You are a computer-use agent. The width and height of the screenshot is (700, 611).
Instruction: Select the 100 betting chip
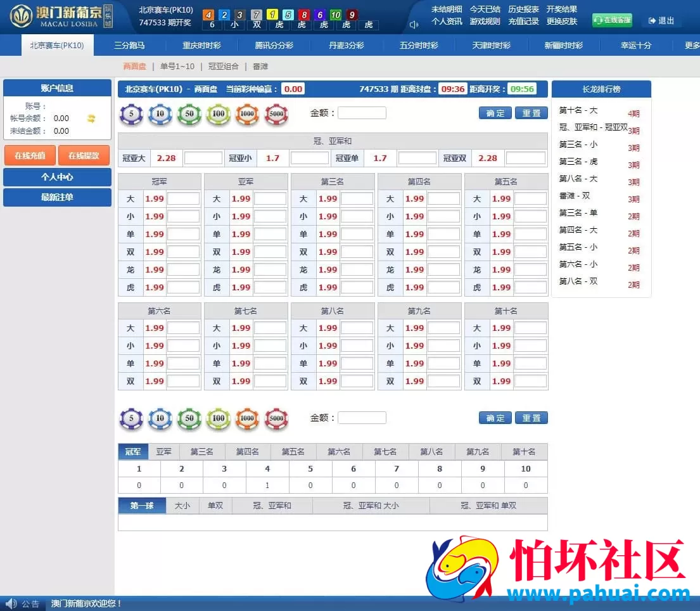point(218,115)
